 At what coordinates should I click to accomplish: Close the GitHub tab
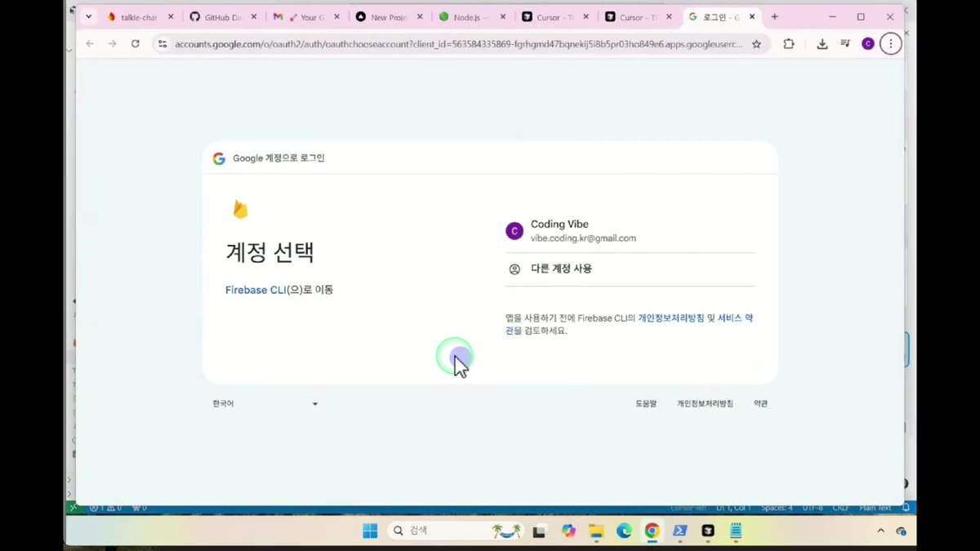coord(254,17)
